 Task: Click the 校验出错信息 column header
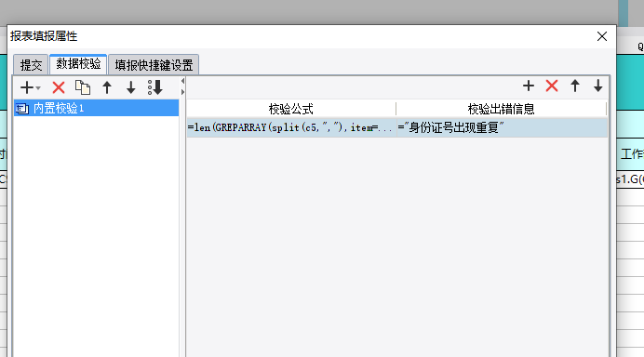point(501,109)
